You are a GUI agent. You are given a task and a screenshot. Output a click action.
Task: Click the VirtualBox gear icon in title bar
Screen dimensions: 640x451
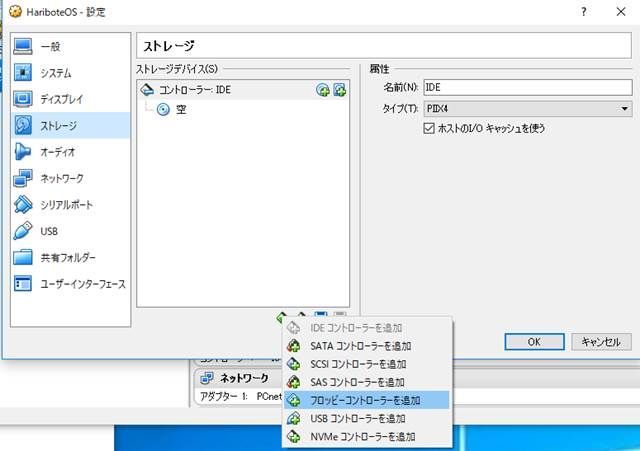point(15,11)
